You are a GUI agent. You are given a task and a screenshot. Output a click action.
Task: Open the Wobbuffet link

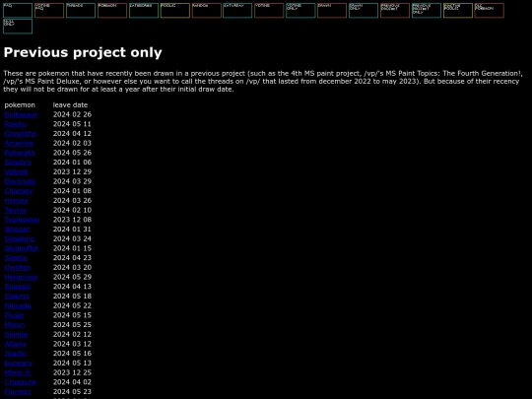22,248
